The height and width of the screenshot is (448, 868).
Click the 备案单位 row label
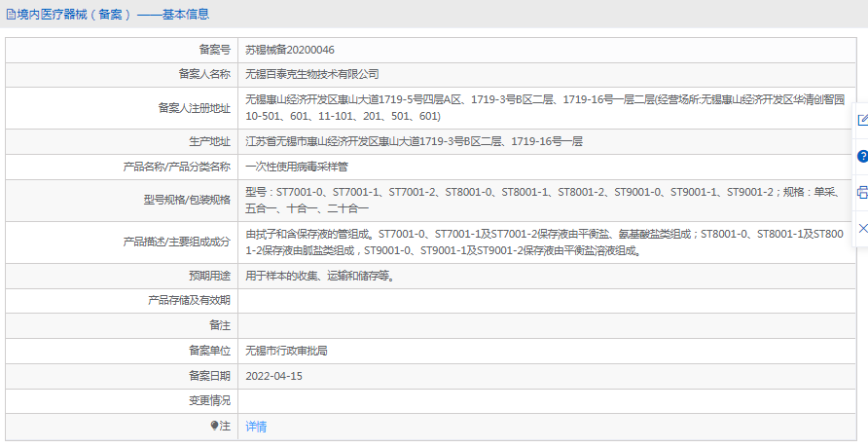pos(210,351)
